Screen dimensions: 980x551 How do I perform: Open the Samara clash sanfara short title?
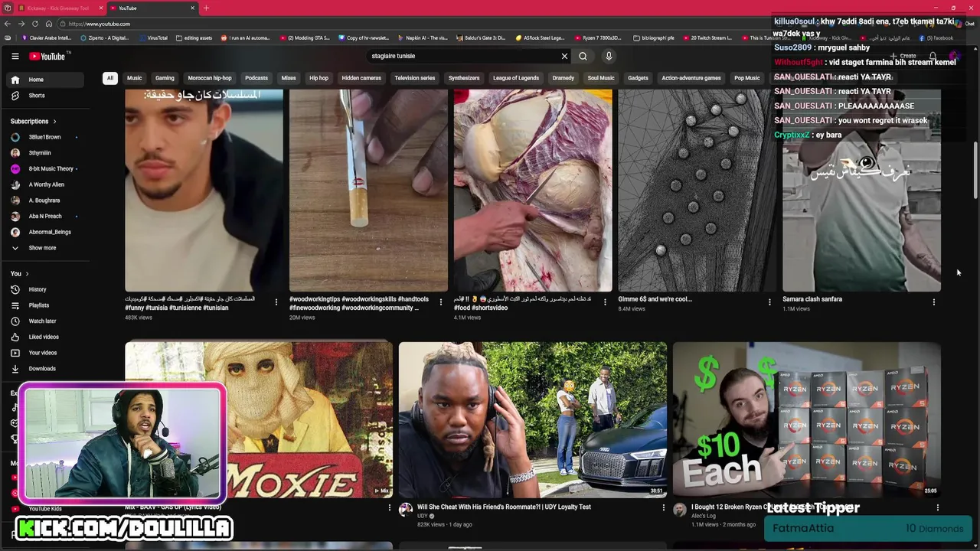pos(812,299)
